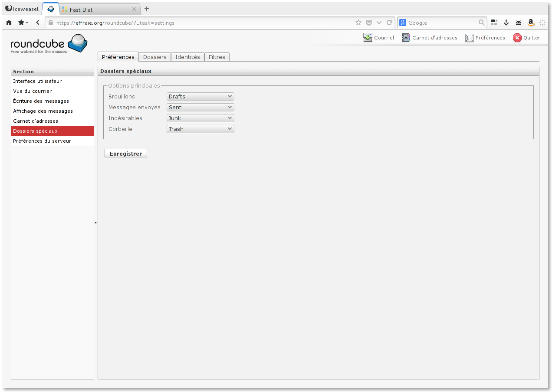Open a new tab with plus button
Viewport: 552px width, 392px height.
click(147, 9)
